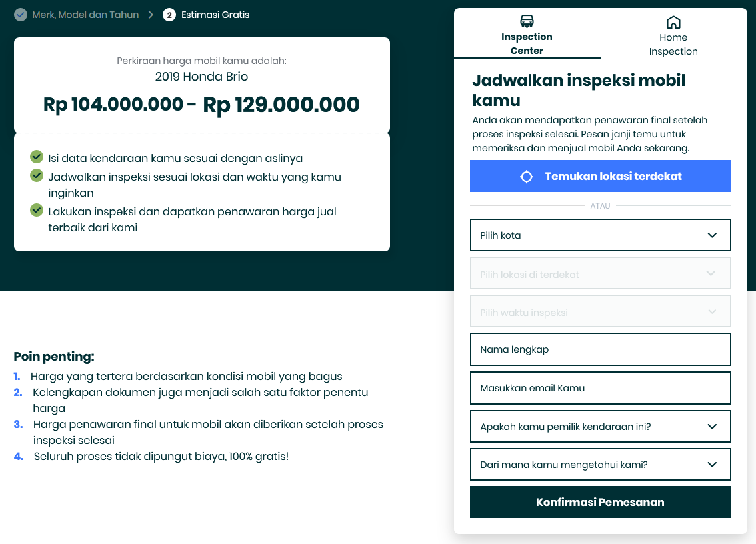The height and width of the screenshot is (544, 756).
Task: Open the 'Pilih kota' dropdown
Action: [600, 235]
